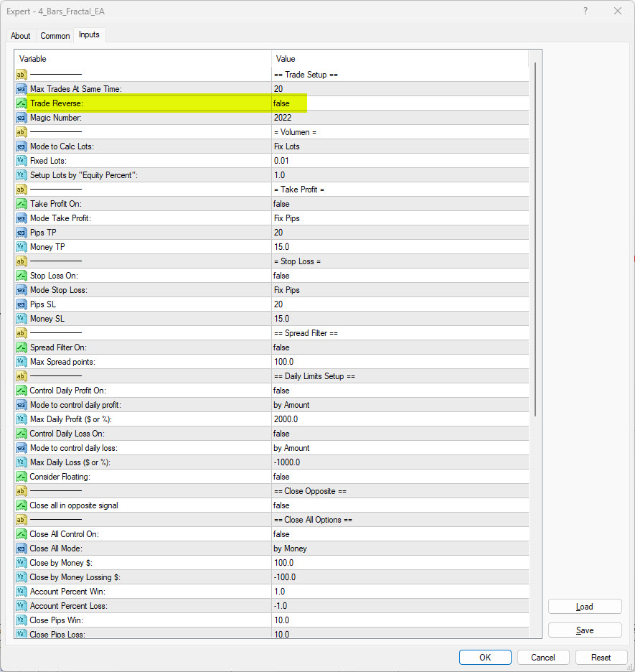The image size is (635, 672).
Task: Click the string icon of the Close Opposite separator
Action: click(x=22, y=491)
